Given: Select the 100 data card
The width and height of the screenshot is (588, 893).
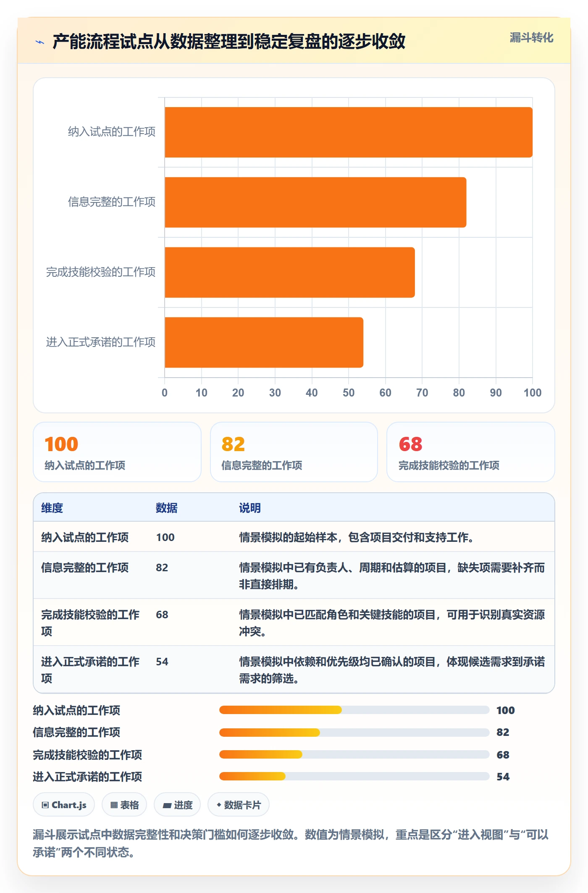Looking at the screenshot, I should tap(117, 452).
